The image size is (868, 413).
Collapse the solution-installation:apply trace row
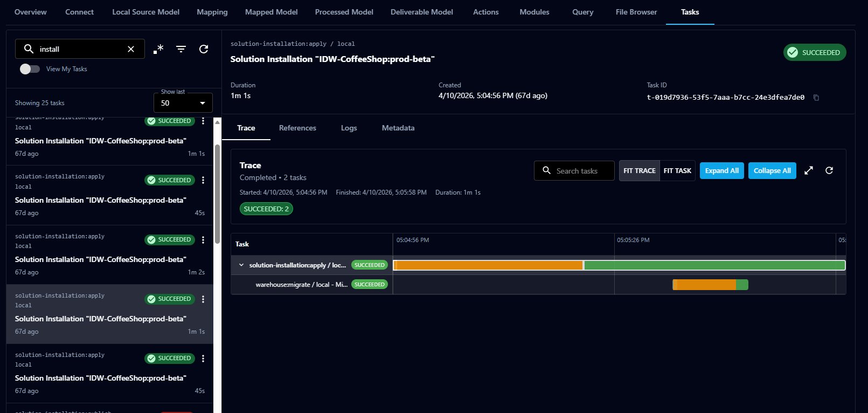point(241,265)
